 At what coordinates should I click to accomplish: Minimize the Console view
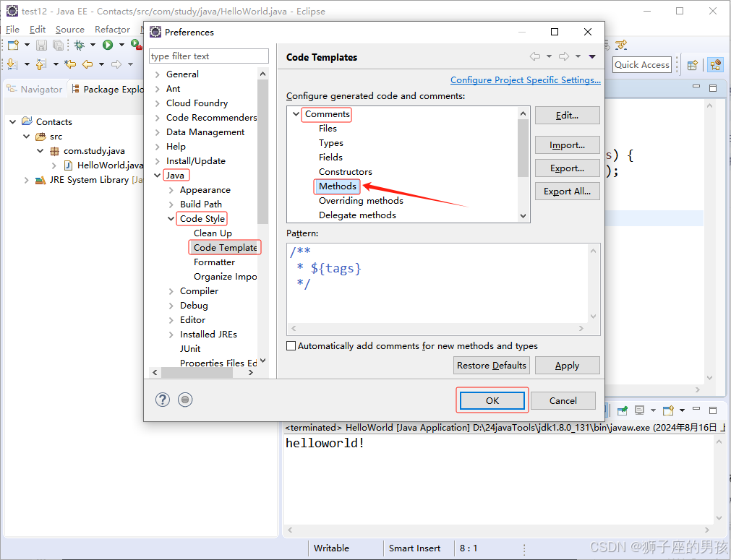[696, 408]
